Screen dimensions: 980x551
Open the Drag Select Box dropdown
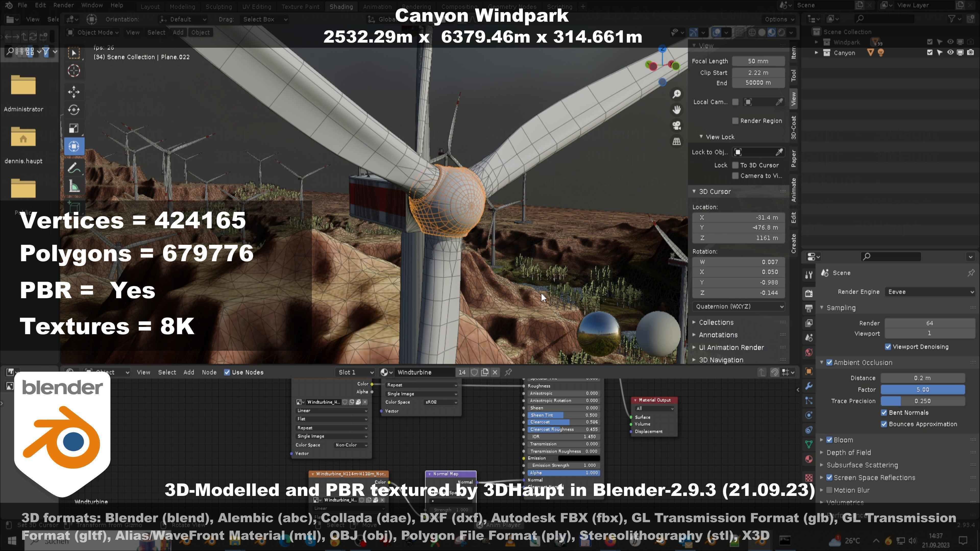(265, 19)
